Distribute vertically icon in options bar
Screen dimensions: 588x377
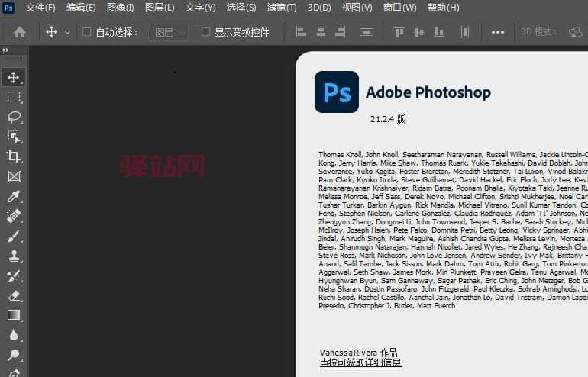pos(367,32)
